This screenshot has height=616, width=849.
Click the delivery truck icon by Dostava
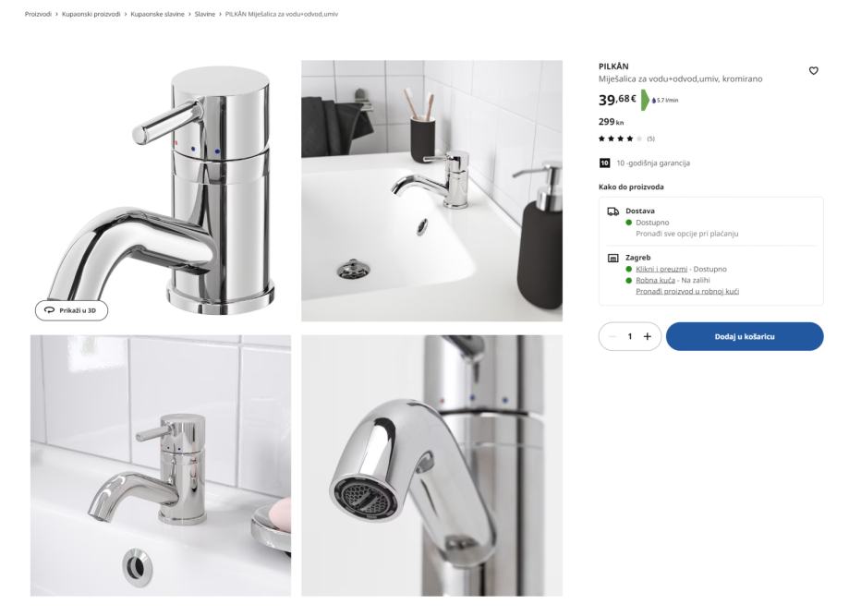[612, 211]
